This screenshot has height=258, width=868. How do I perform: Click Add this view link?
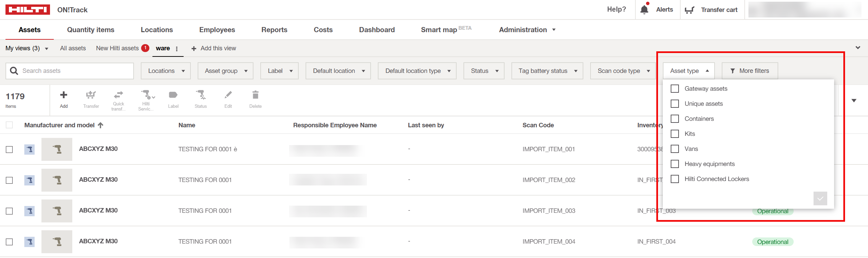(x=214, y=48)
